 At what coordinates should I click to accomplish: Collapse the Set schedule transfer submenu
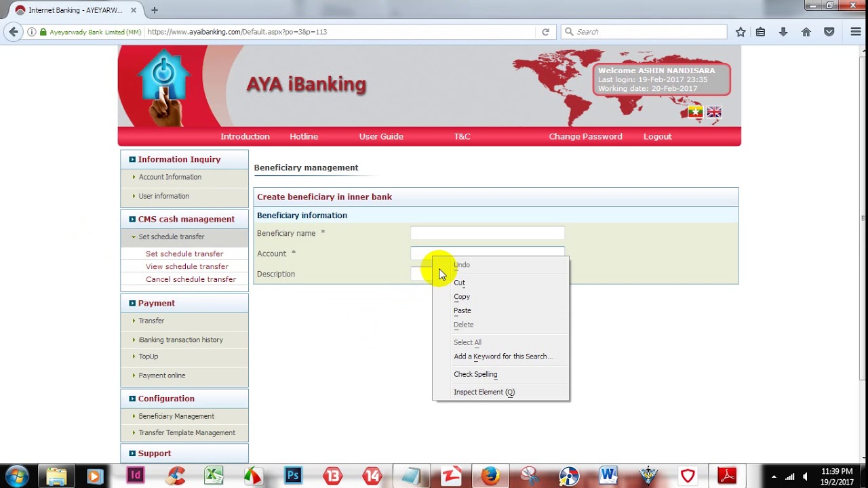pyautogui.click(x=184, y=237)
